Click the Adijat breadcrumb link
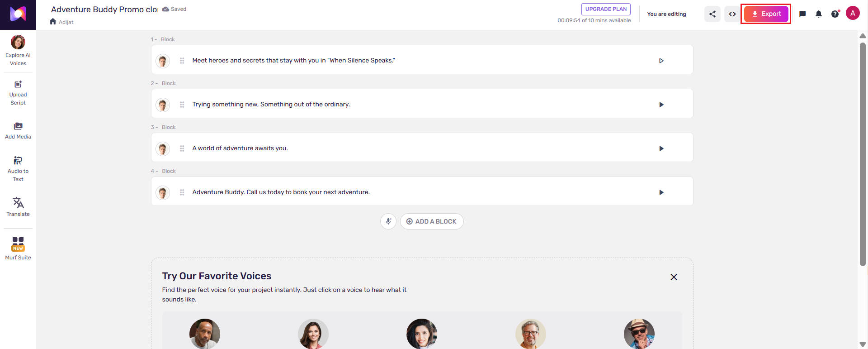Viewport: 868px width, 349px height. [x=66, y=22]
